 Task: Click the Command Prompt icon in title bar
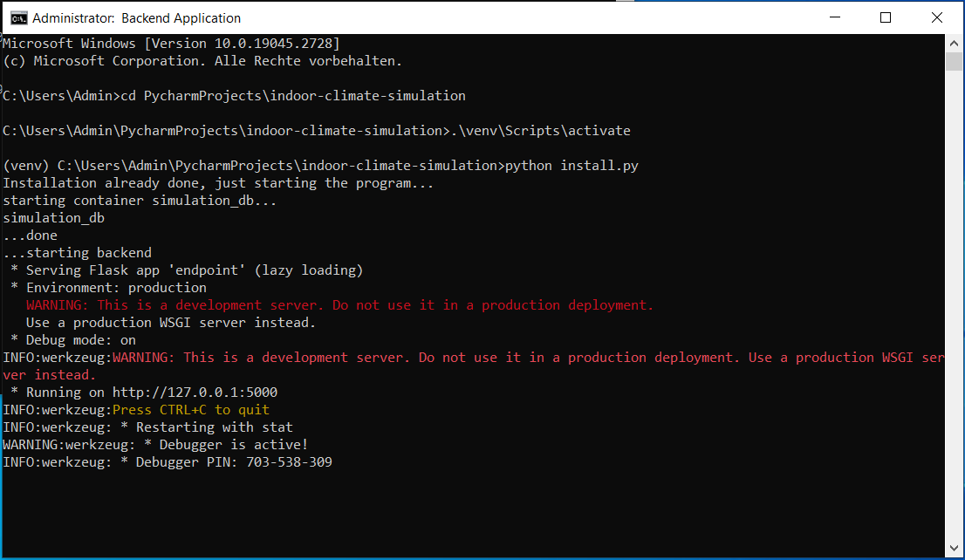(x=17, y=17)
